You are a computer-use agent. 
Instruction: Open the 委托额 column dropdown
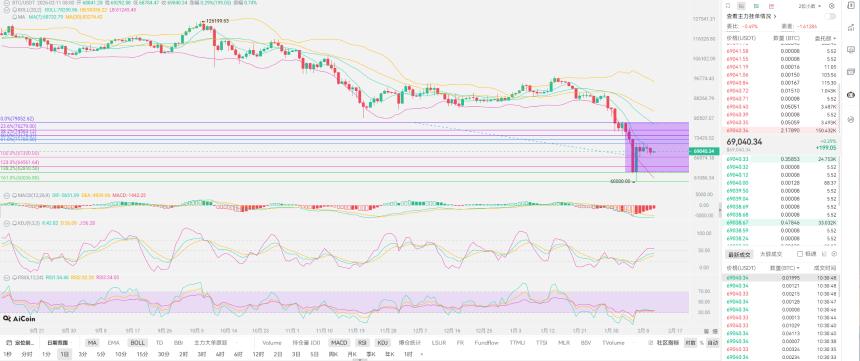[825, 38]
